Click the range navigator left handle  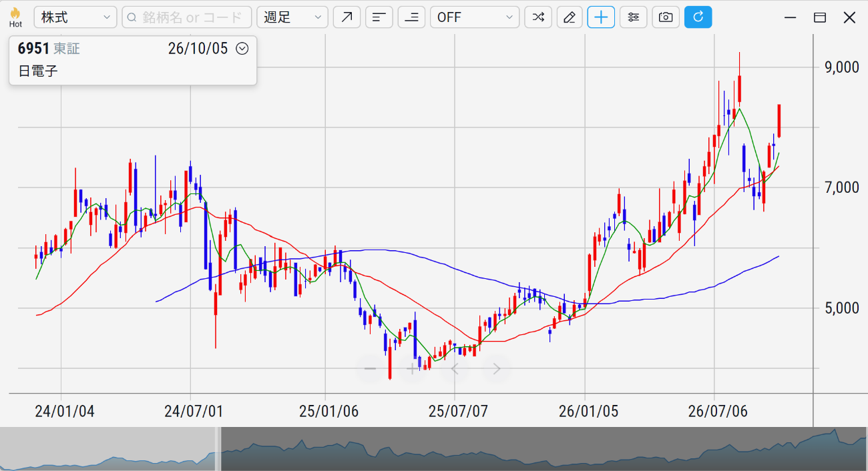coord(218,449)
